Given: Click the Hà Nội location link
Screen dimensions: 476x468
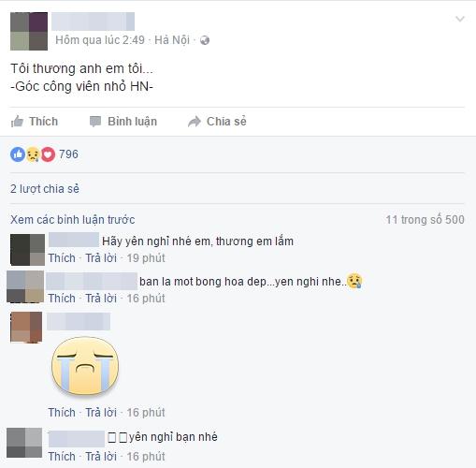Looking at the screenshot, I should 172,40.
